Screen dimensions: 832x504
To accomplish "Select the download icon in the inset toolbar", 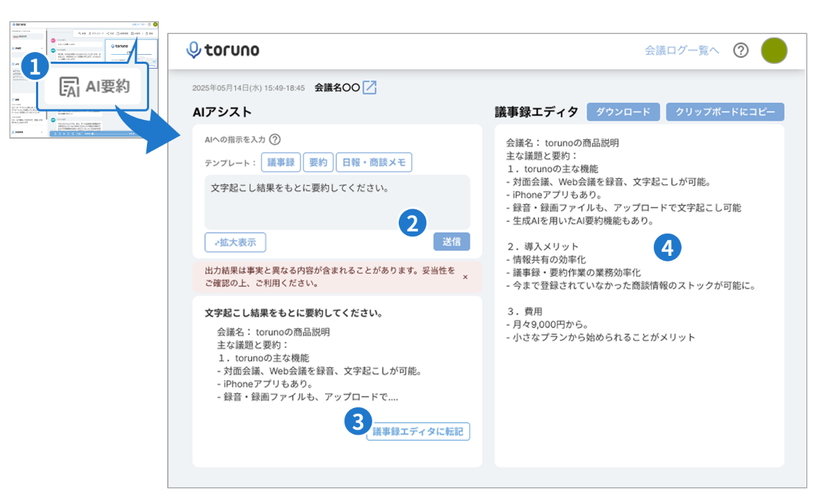I will tap(90, 33).
